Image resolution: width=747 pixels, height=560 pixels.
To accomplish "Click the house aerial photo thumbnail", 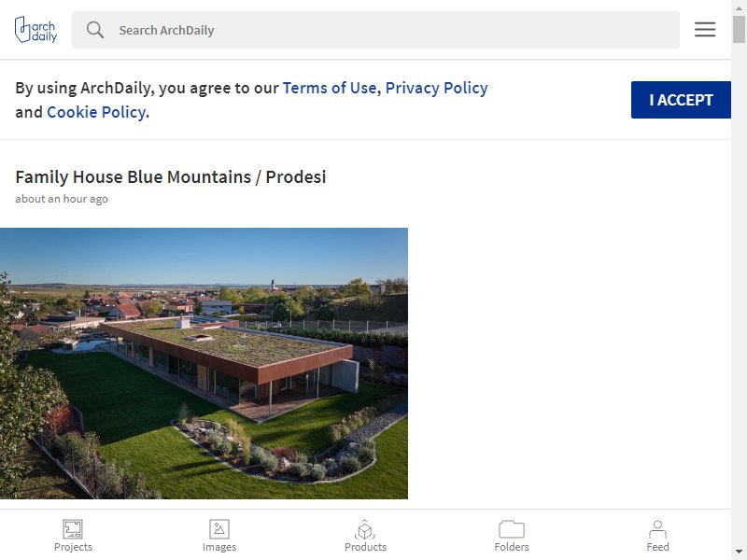I will tap(204, 363).
